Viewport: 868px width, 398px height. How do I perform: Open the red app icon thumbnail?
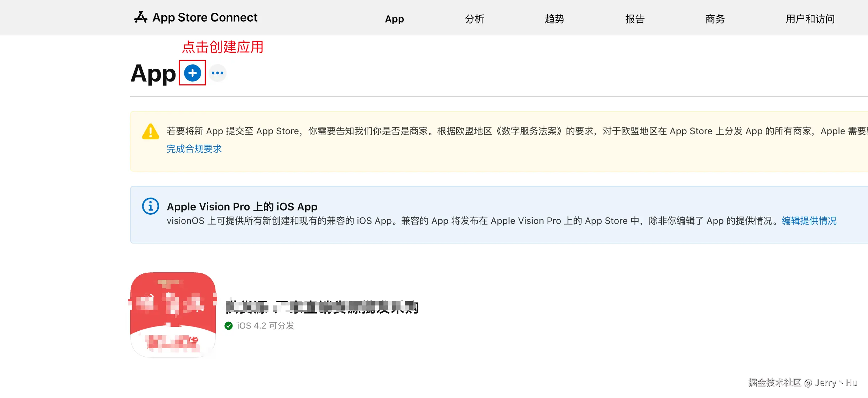click(173, 315)
